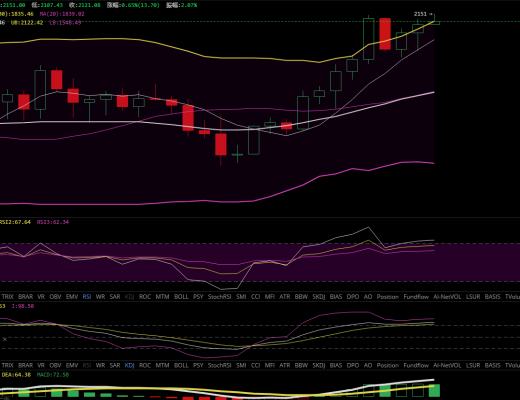The image size is (520, 400).
Task: Click the DEA:64.38 readout
Action: coord(16,375)
